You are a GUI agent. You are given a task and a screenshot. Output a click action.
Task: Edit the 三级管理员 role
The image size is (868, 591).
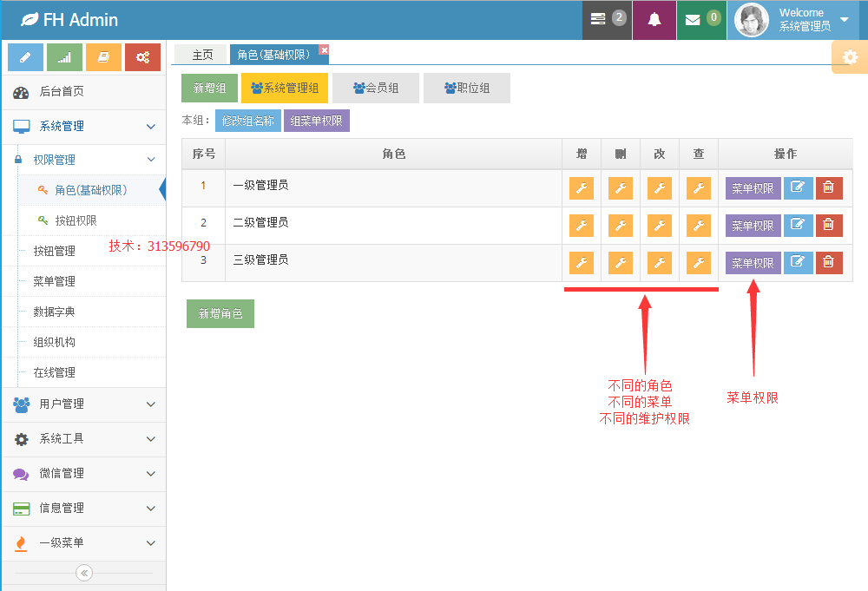799,263
